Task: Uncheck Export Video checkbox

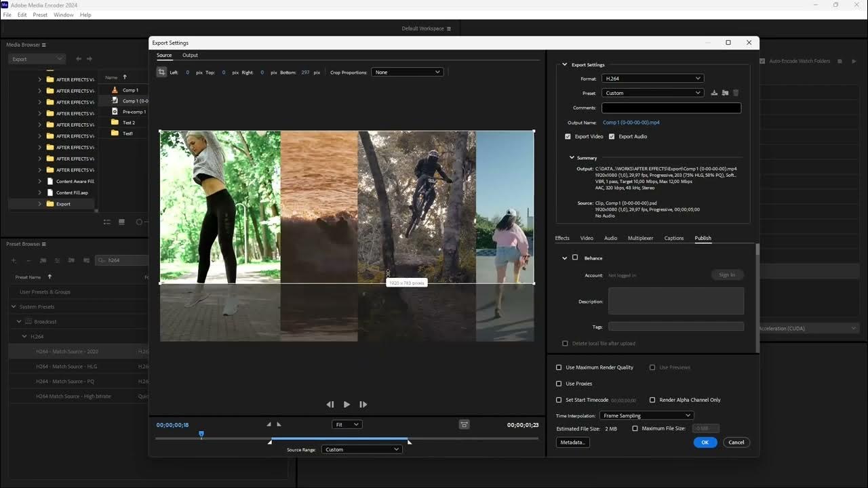Action: click(x=568, y=136)
